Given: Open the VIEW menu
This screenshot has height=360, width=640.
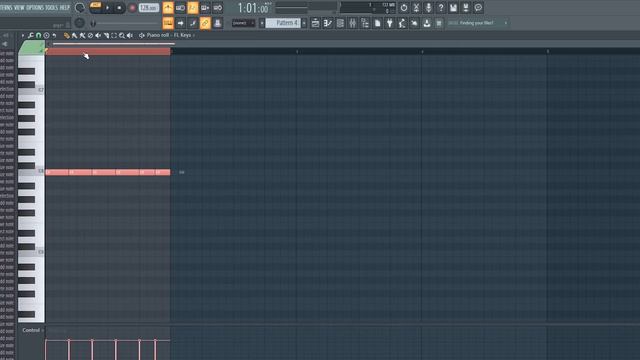Looking at the screenshot, I should click(19, 7).
